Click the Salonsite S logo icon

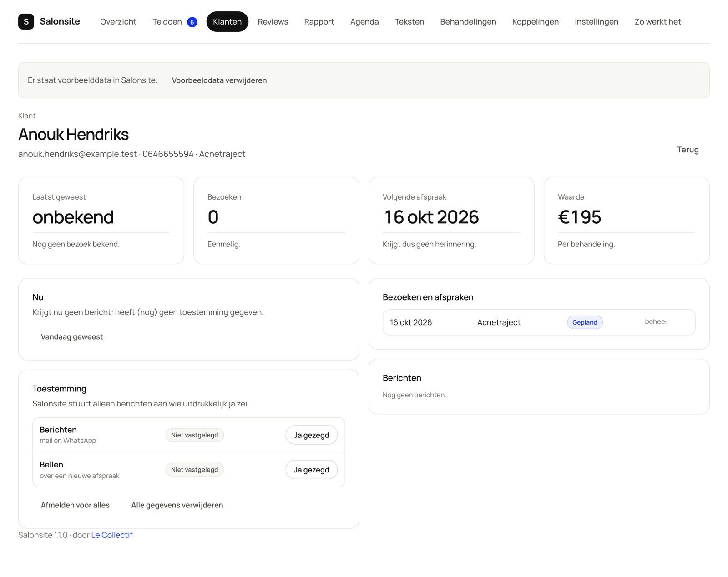(26, 21)
